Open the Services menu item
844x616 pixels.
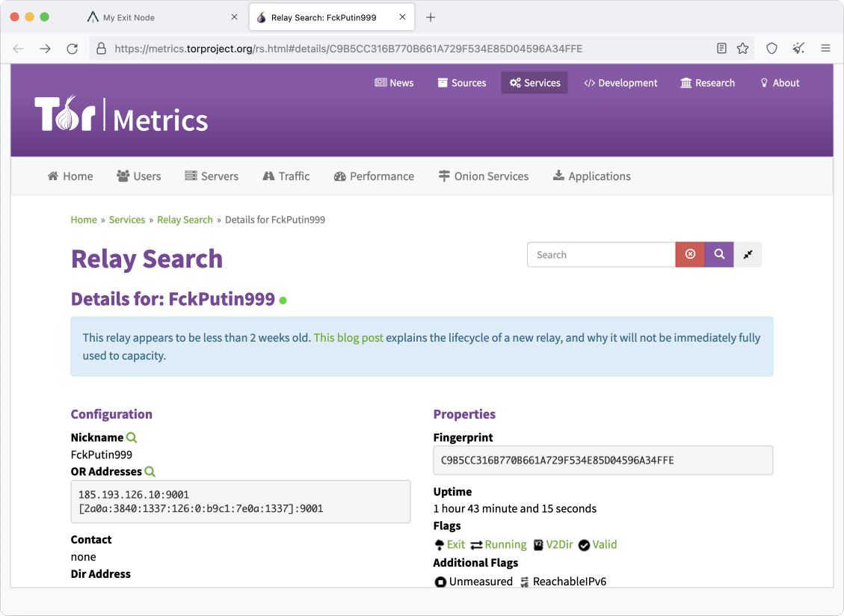pos(535,83)
